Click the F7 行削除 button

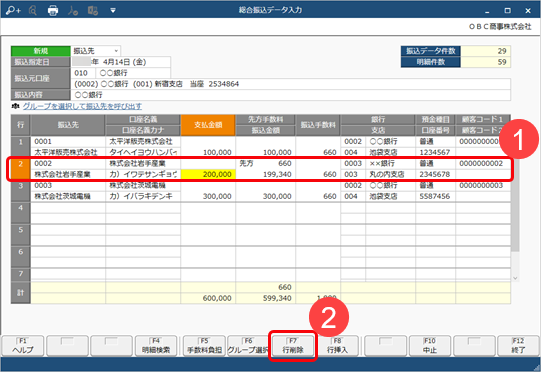pyautogui.click(x=293, y=345)
